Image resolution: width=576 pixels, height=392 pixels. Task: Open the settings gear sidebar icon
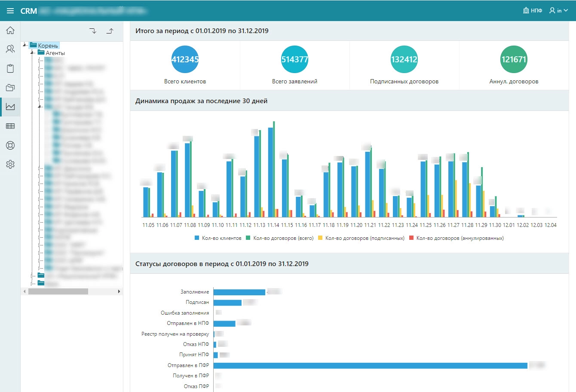pos(10,164)
